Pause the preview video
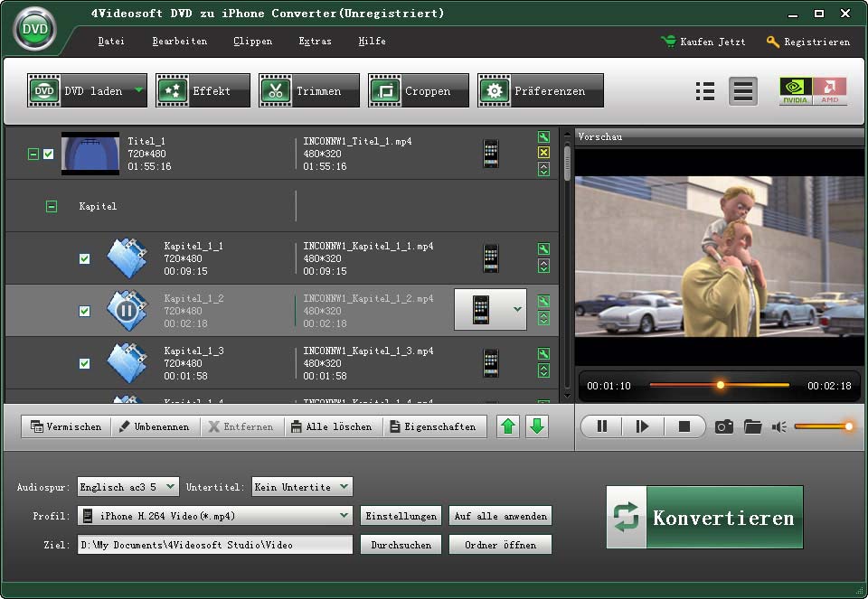868x599 pixels. point(602,426)
